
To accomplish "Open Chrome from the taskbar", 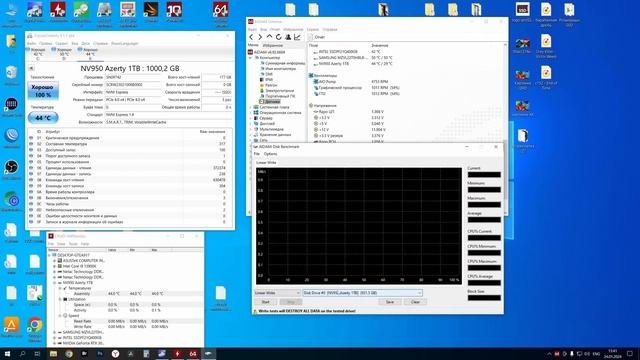I will click(69, 353).
